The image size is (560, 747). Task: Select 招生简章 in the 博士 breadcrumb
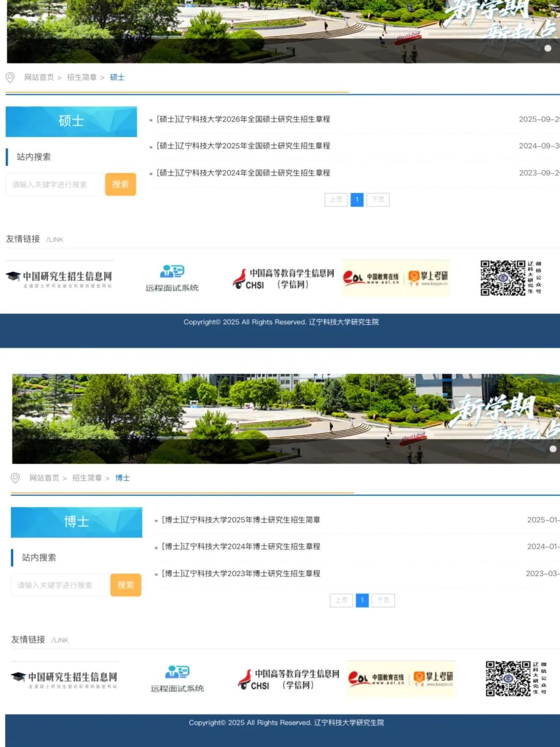[x=87, y=478]
